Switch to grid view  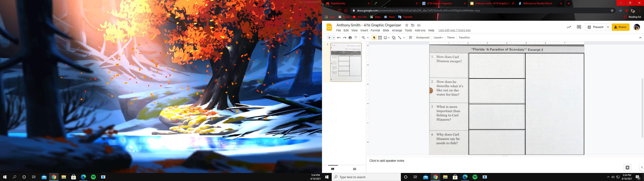[x=354, y=169]
